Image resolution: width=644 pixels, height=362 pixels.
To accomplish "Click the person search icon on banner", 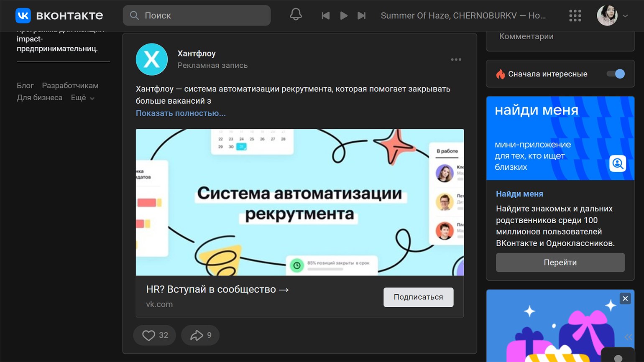I will point(618,163).
